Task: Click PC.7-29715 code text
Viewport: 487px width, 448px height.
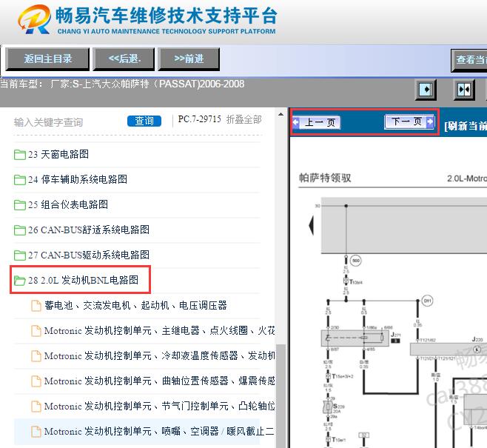Action: tap(199, 119)
